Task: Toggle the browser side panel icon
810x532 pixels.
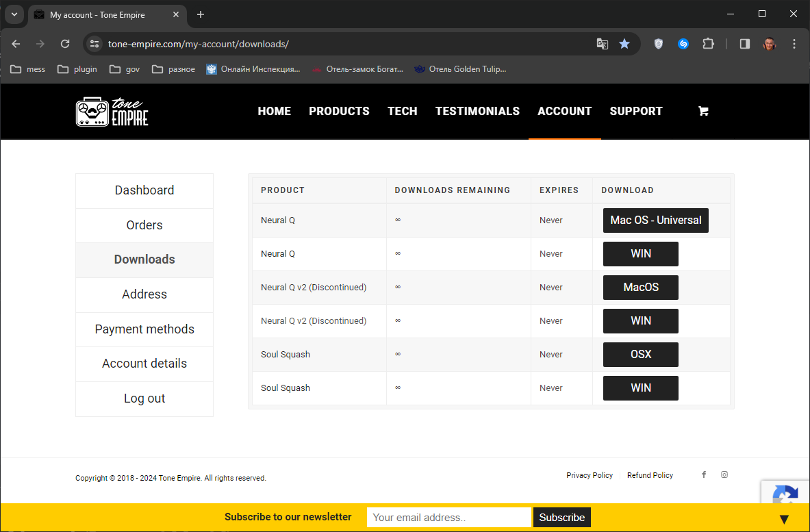Action: coord(744,44)
